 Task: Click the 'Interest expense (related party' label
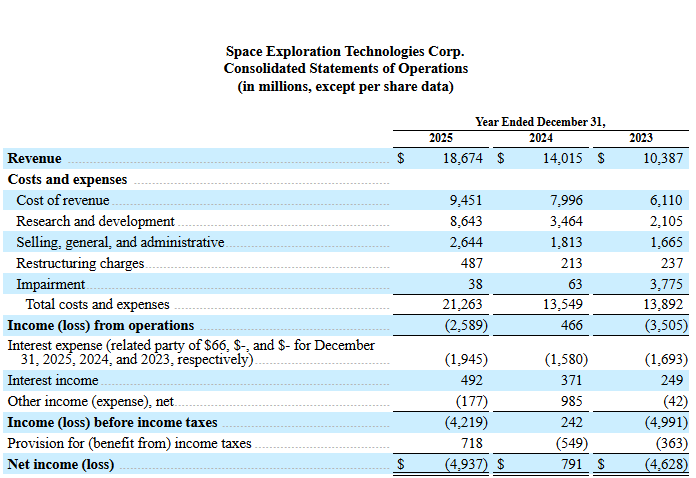click(191, 352)
